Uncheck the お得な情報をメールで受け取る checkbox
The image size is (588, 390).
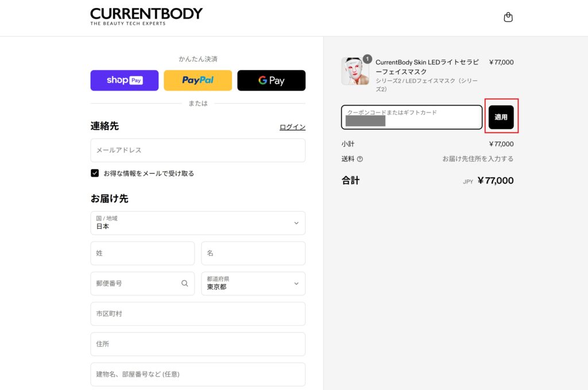coord(95,173)
